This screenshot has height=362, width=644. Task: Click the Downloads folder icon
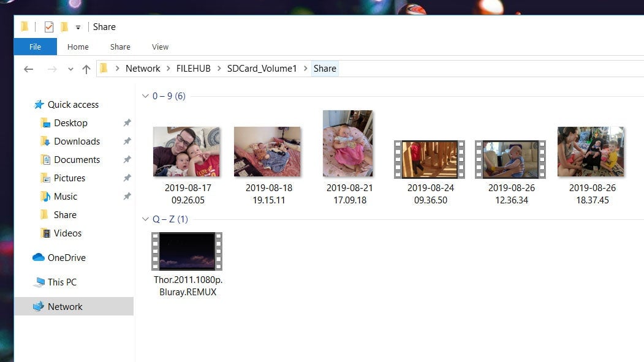(45, 141)
